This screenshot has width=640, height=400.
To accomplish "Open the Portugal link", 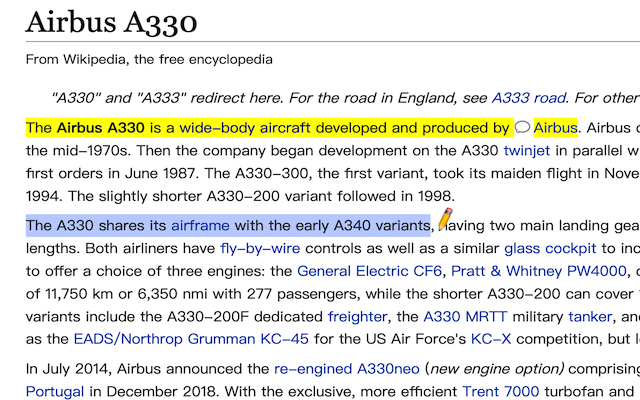I will pyautogui.click(x=55, y=392).
